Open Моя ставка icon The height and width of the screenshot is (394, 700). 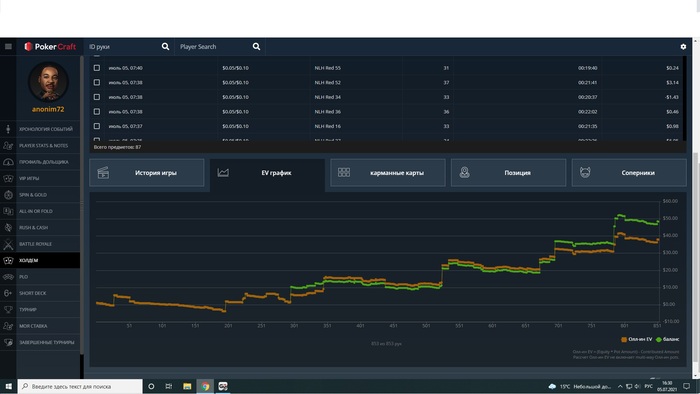click(x=8, y=326)
